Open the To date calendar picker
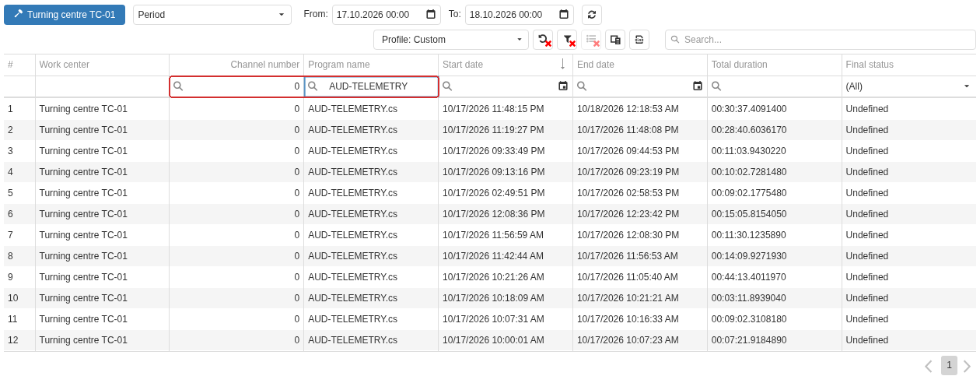The width and height of the screenshot is (980, 383). click(564, 15)
